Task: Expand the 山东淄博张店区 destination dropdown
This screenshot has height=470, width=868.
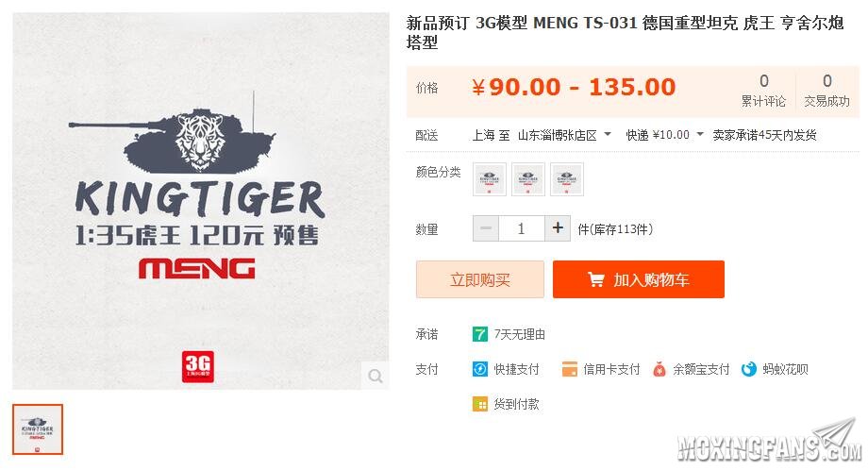Action: 564,135
